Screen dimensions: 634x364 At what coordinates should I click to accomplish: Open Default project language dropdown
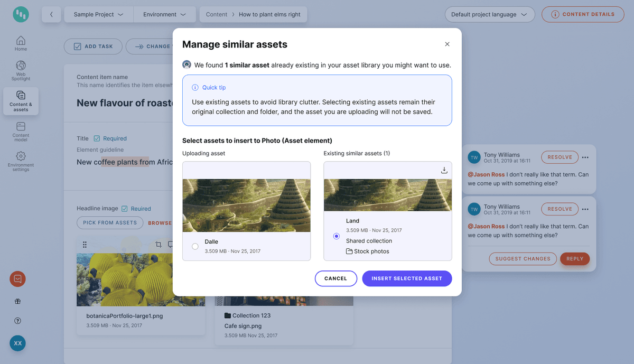pos(489,15)
